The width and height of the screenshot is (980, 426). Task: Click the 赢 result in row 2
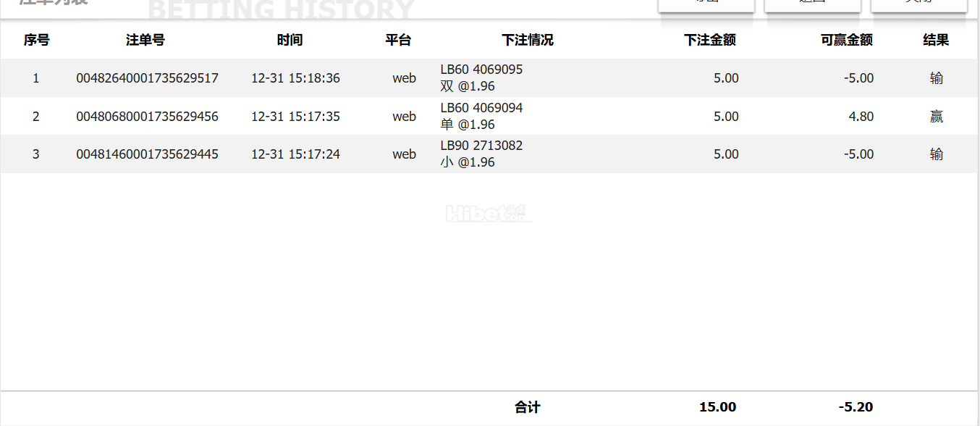coord(937,117)
